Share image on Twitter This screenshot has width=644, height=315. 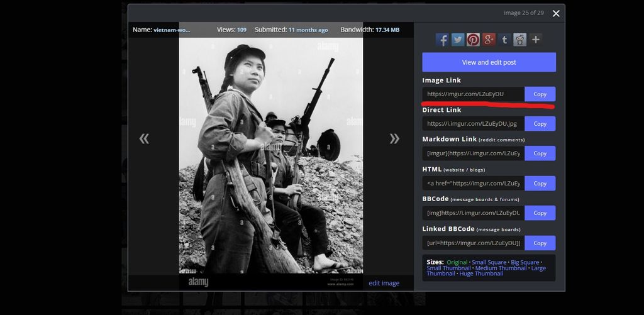pos(458,40)
